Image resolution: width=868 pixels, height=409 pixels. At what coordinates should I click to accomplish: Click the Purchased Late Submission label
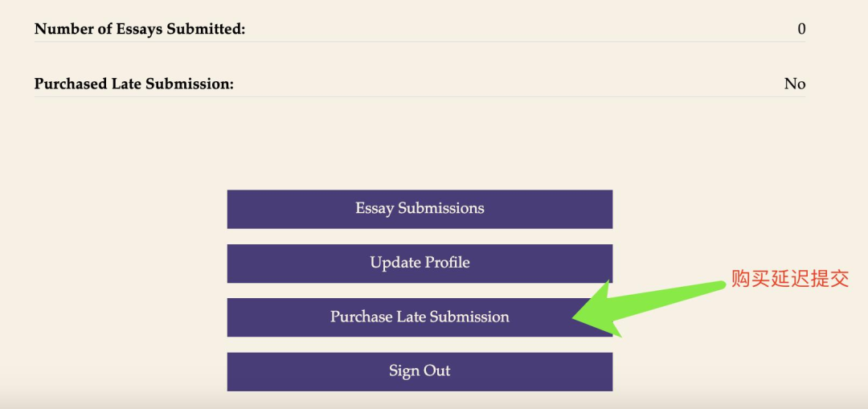tap(134, 84)
